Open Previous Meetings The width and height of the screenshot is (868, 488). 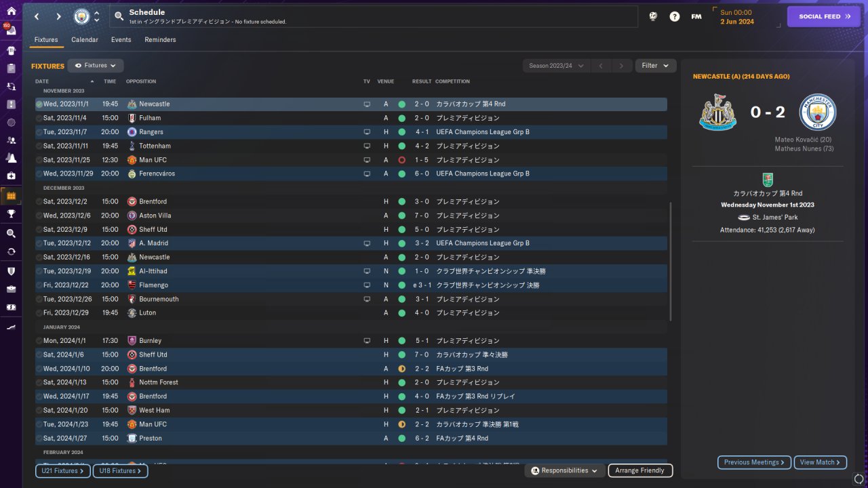click(754, 462)
